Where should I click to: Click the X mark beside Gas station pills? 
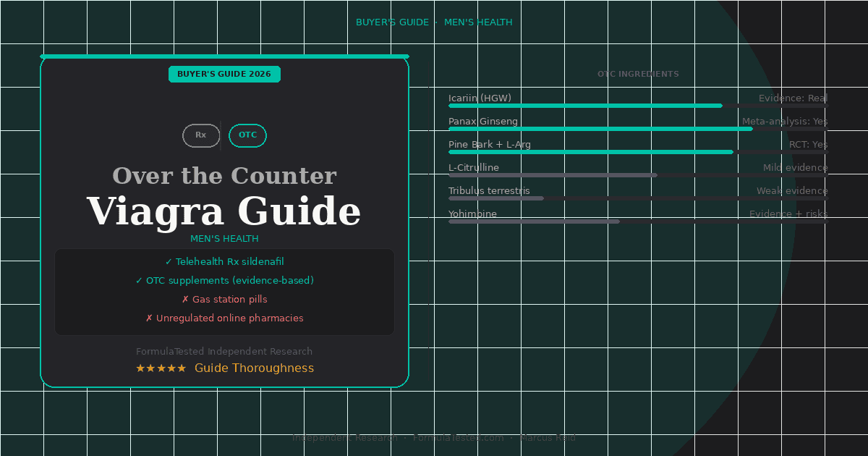pyautogui.click(x=185, y=300)
